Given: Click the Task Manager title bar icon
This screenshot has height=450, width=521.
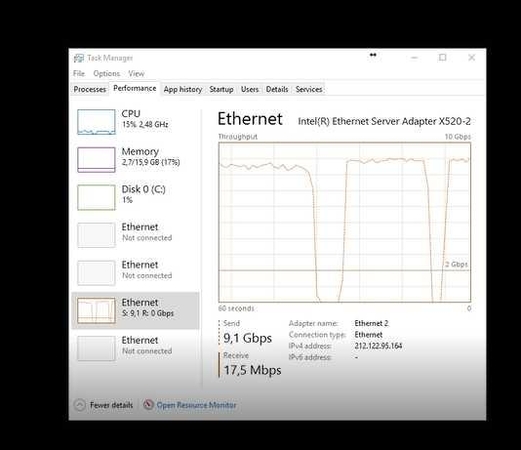Looking at the screenshot, I should coord(79,58).
